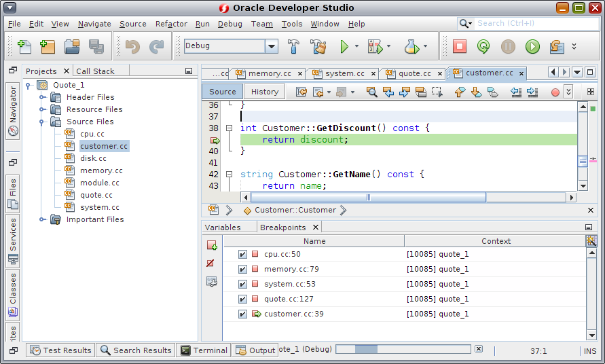Click the Find Selection magnifier in editor toolbar
The height and width of the screenshot is (364, 605).
pos(371,92)
